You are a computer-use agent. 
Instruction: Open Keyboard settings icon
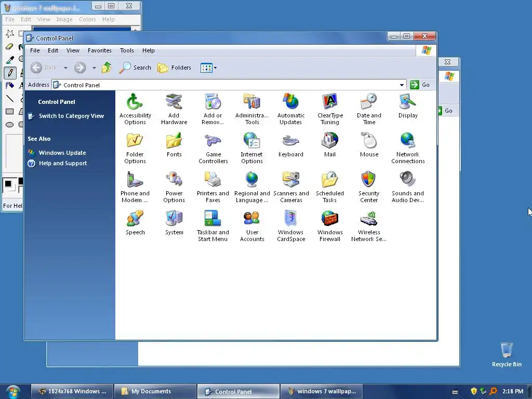click(291, 145)
